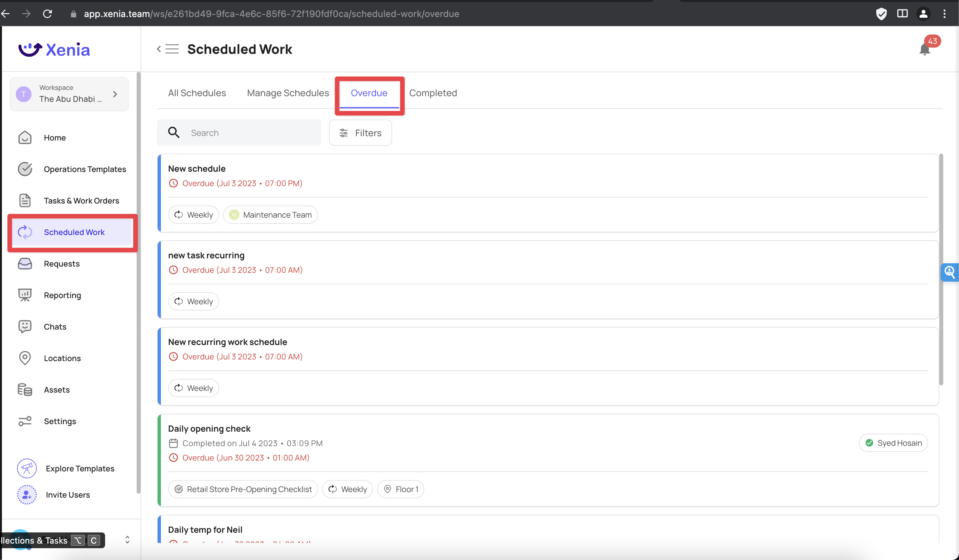The image size is (959, 560).
Task: Expand user menu up-down arrows at sidebar bottom
Action: (x=127, y=540)
